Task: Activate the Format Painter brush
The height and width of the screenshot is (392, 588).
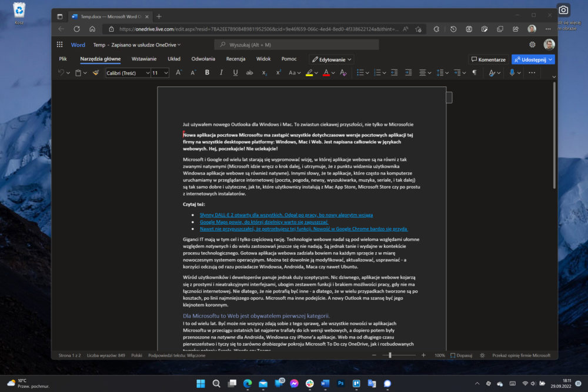Action: point(96,73)
